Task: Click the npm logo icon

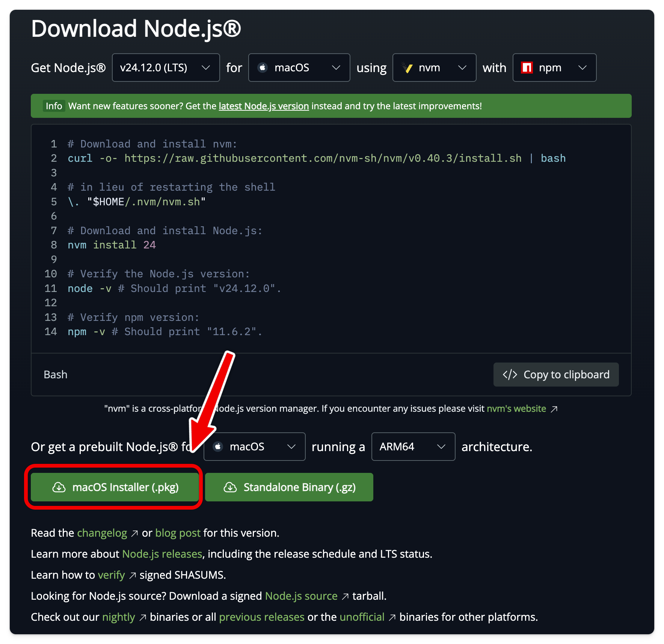Action: coord(527,68)
